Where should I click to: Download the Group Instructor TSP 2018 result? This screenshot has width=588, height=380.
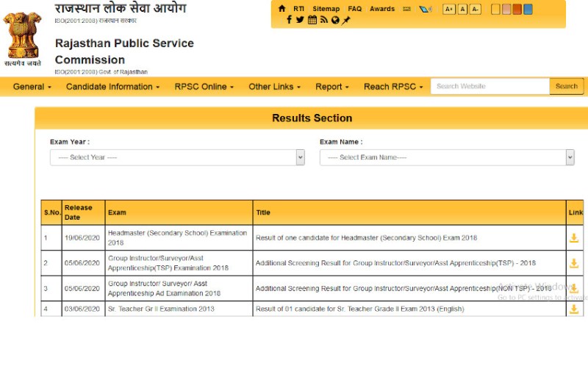[574, 263]
